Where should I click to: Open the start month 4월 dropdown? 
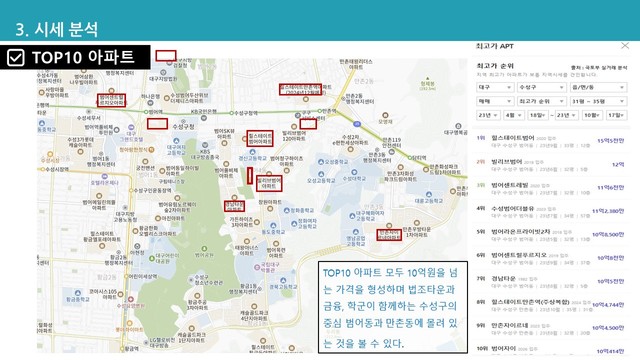pyautogui.click(x=513, y=116)
